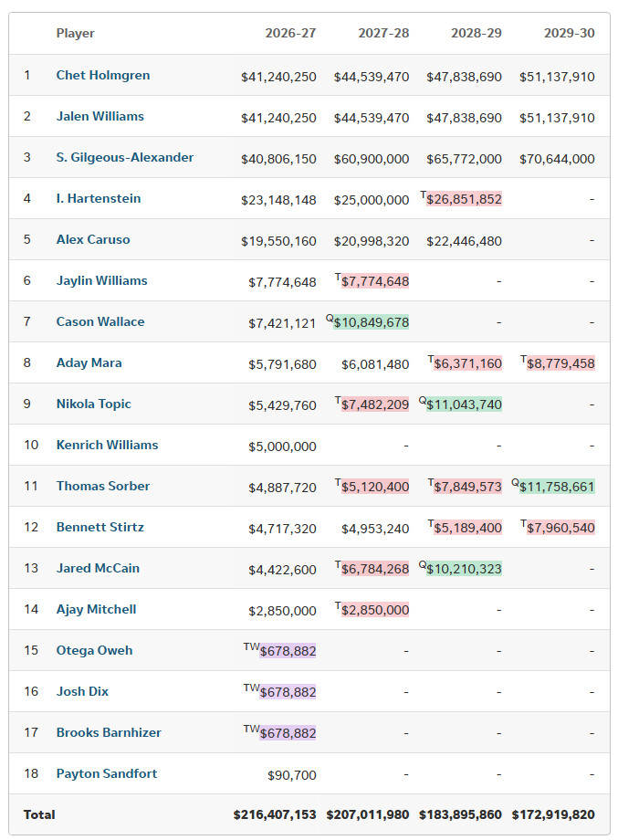Select Cason Wallace's green $10,849,678 qualifying offer
The image size is (618, 840).
(x=371, y=322)
